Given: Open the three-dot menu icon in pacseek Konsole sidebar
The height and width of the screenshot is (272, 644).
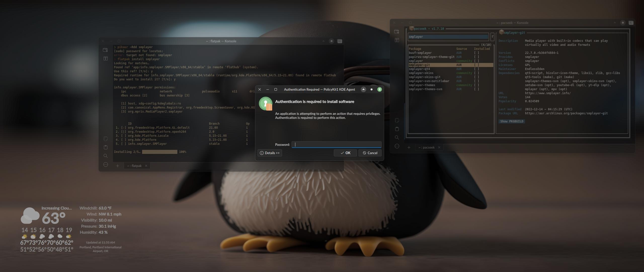Looking at the screenshot, I should 397,146.
